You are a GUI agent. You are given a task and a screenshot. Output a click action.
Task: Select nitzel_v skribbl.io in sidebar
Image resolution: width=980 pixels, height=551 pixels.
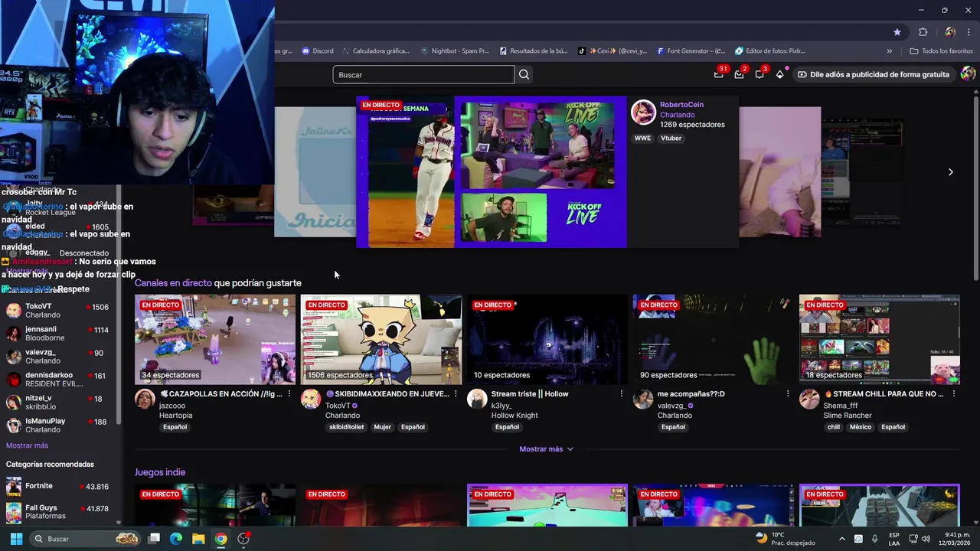pyautogui.click(x=58, y=403)
